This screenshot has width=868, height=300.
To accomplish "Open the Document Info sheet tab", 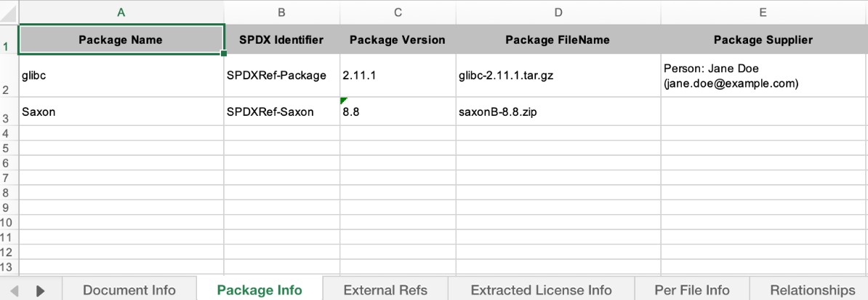I will 129,290.
